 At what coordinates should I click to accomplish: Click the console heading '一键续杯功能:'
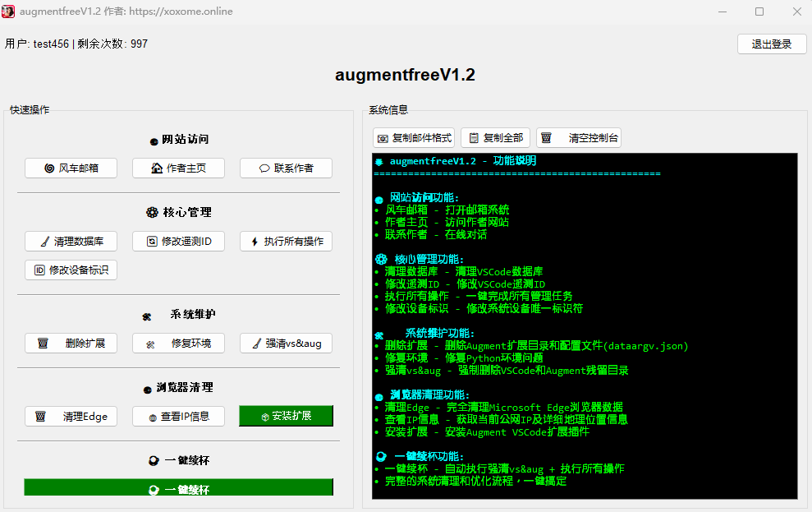pyautogui.click(x=429, y=457)
